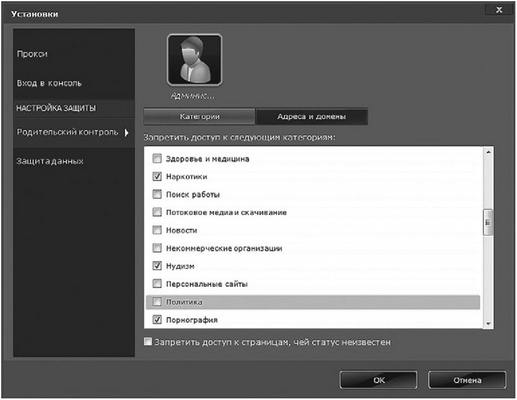Tick the Поиск работы checkbox
This screenshot has height=400, width=517.
[x=157, y=194]
